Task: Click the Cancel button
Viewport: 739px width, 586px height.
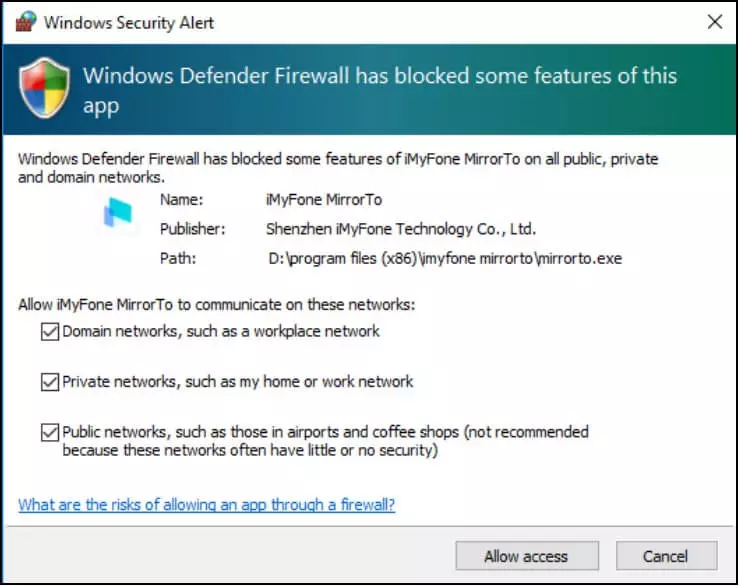Action: point(666,556)
